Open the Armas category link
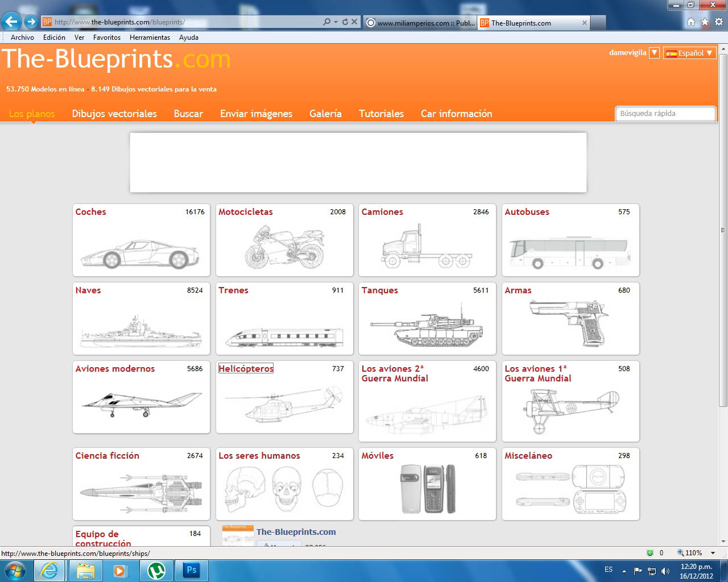Viewport: 728px width, 582px height. click(x=518, y=290)
